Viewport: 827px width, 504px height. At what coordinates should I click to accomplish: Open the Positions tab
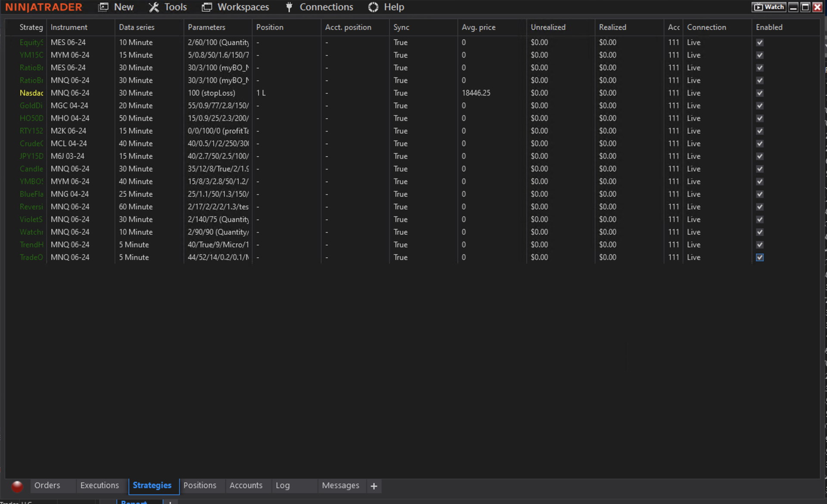200,485
